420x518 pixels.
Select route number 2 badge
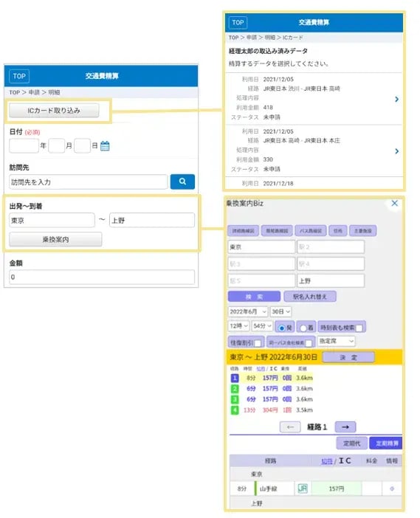click(x=235, y=388)
